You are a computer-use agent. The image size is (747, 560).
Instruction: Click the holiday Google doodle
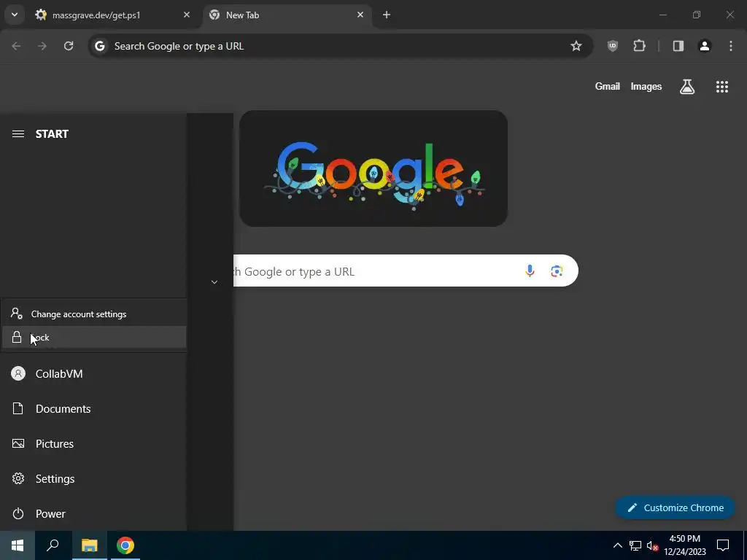coord(373,168)
